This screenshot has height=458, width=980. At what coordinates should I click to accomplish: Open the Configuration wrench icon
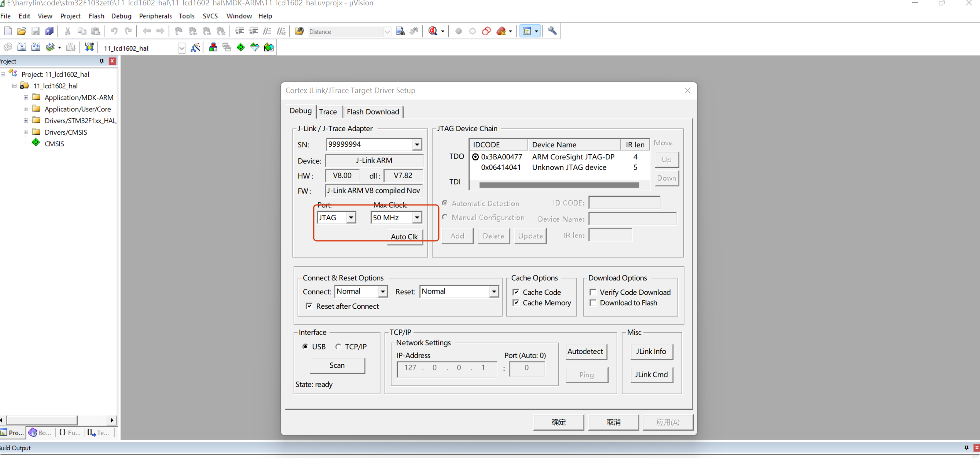click(x=553, y=31)
